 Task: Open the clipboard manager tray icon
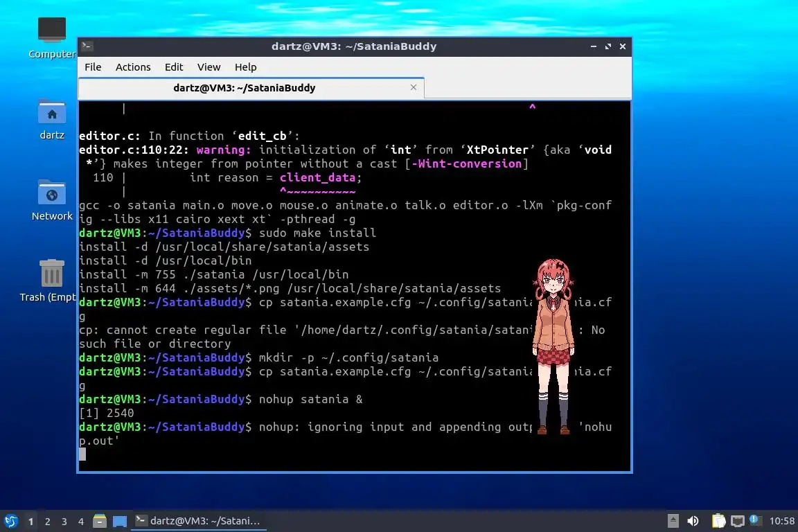(x=718, y=521)
